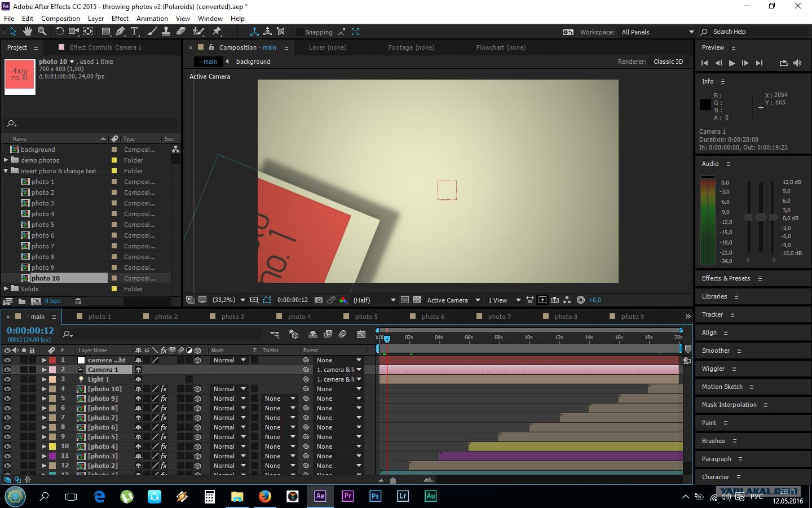Toggle visibility of the photo 10 layer

(x=7, y=389)
